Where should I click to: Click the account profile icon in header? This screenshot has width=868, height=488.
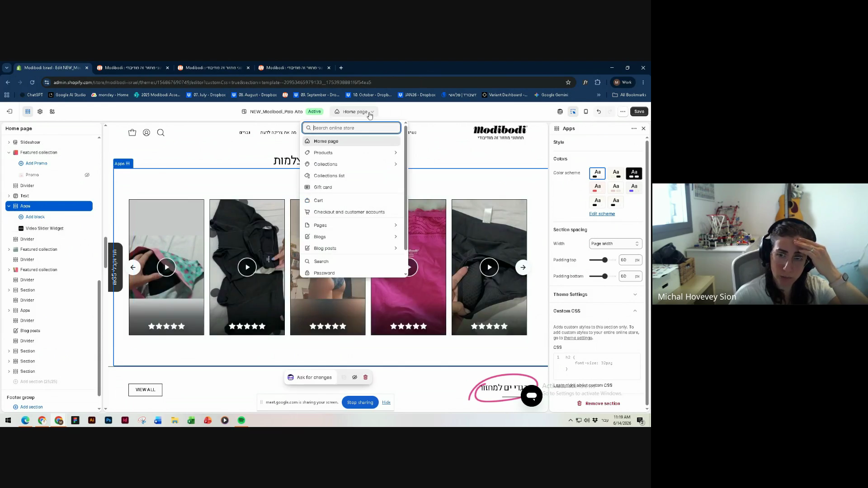point(146,132)
